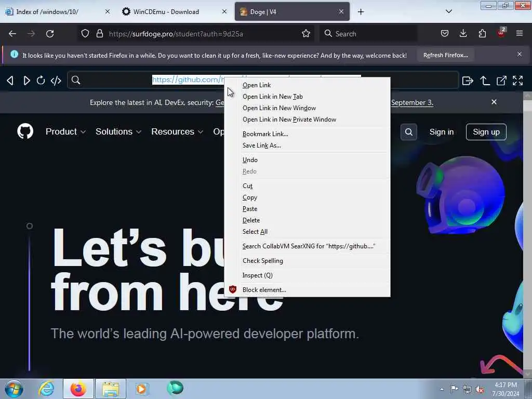
Task: Click the Firefox forward arrow button
Action: point(31,34)
